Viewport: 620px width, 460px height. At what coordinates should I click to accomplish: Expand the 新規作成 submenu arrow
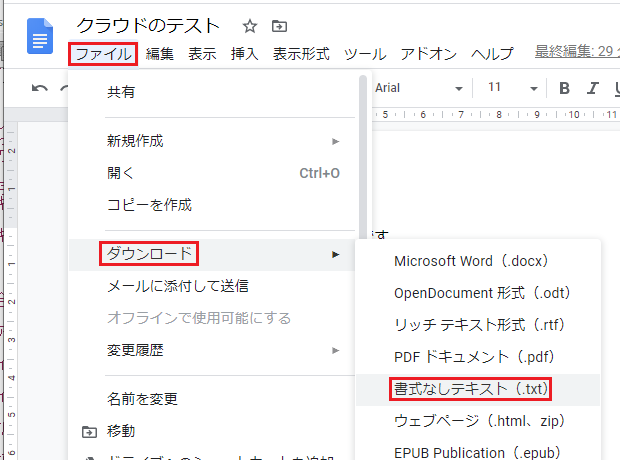click(x=336, y=141)
